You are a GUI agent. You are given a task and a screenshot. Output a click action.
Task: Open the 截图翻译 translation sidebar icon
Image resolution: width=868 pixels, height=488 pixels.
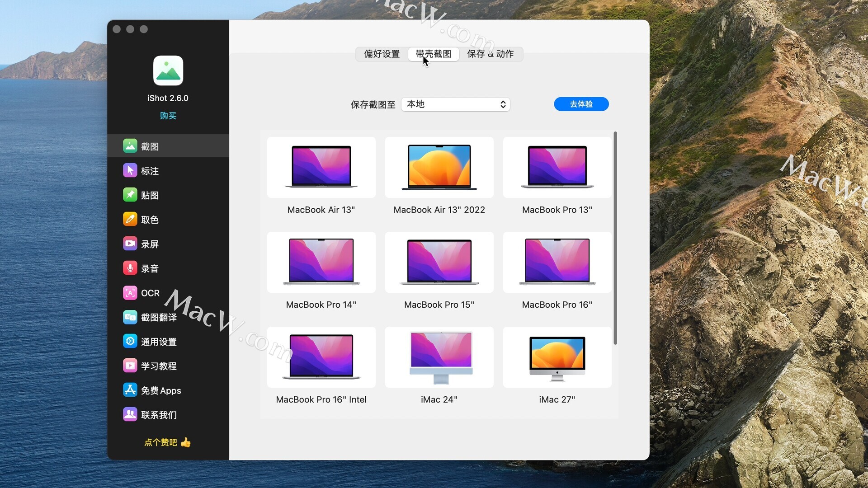pyautogui.click(x=130, y=317)
